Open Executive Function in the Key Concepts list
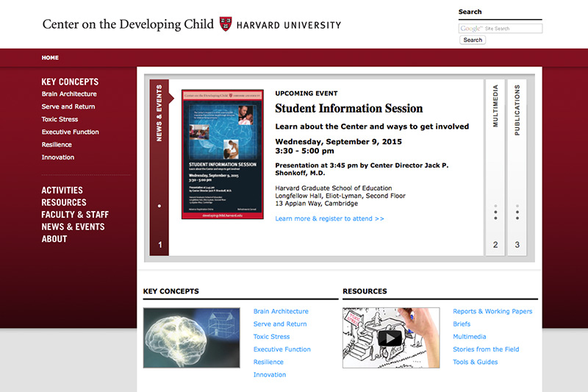The height and width of the screenshot is (392, 588). tap(282, 349)
